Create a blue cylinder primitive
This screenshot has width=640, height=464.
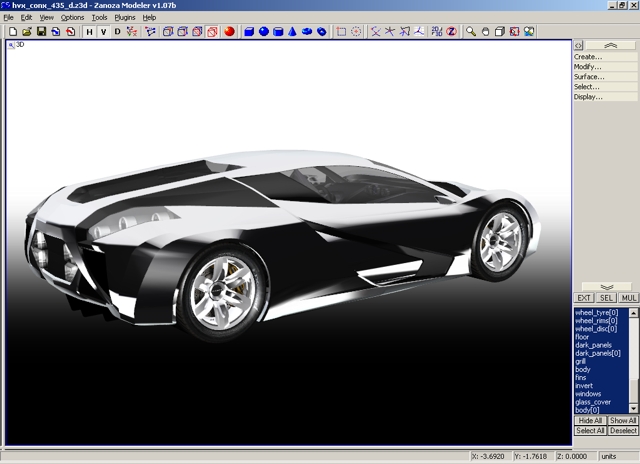point(278,31)
